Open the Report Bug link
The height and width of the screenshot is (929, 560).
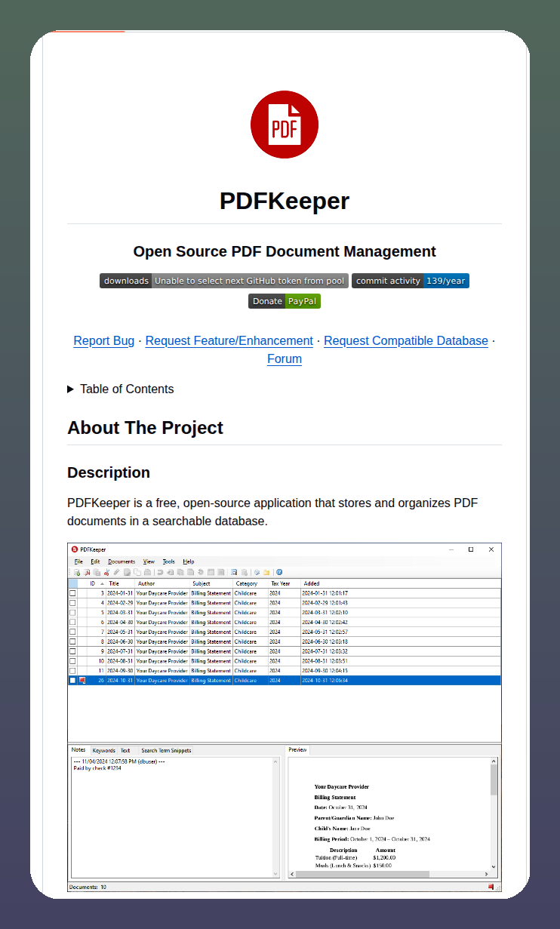point(104,341)
